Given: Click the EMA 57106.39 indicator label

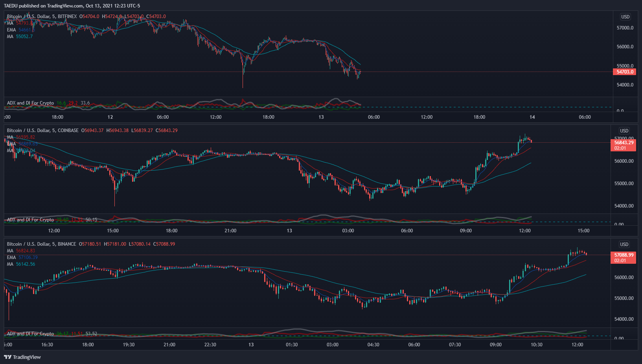Looking at the screenshot, I should (22, 257).
